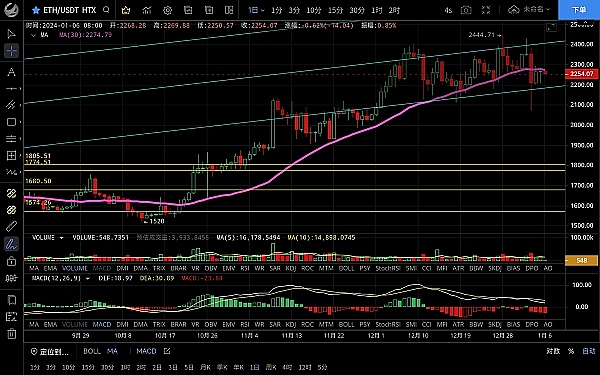The width and height of the screenshot is (600, 375).
Task: Switch to the 15分 timeframe tab
Action: point(335,10)
